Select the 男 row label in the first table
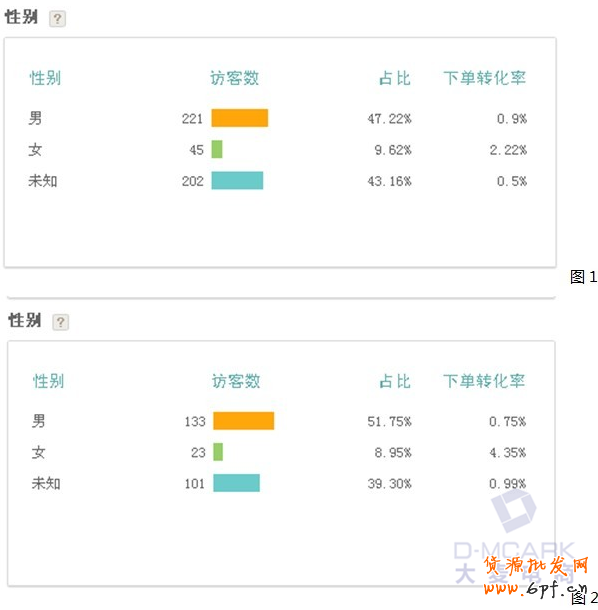 35,118
